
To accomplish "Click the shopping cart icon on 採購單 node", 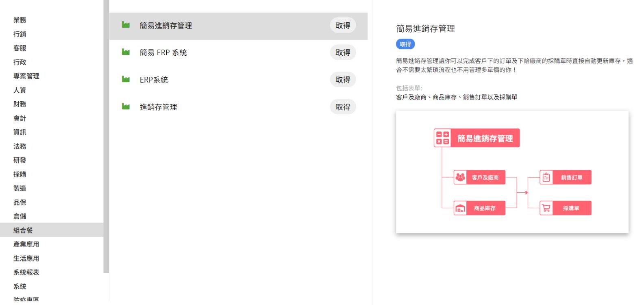I will tap(546, 208).
